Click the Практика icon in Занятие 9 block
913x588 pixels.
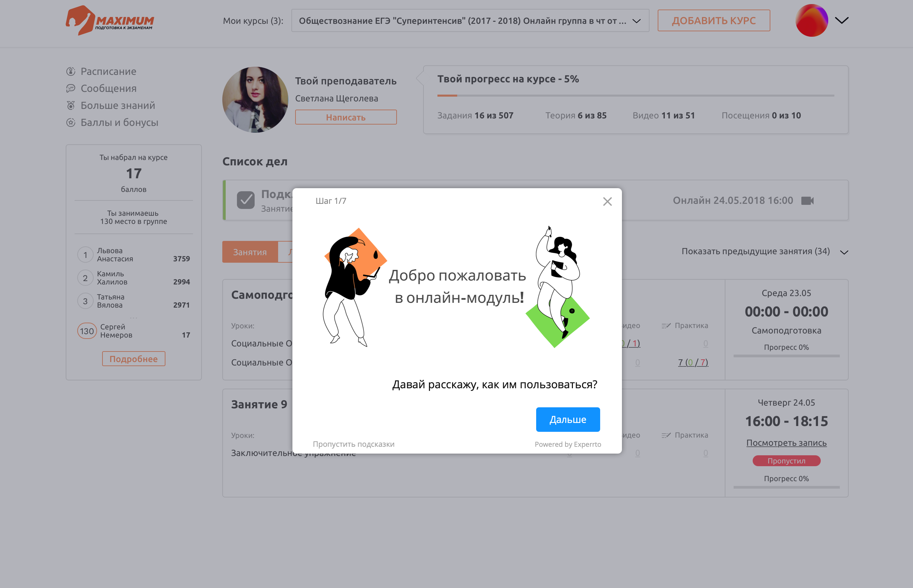666,435
